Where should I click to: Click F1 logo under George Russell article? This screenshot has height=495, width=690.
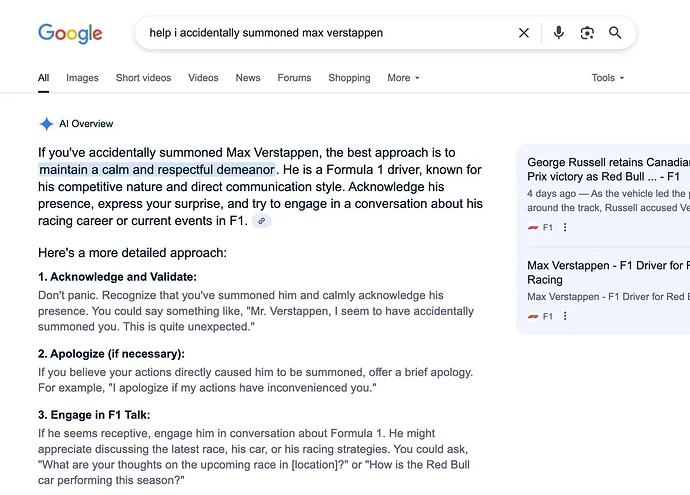click(533, 227)
